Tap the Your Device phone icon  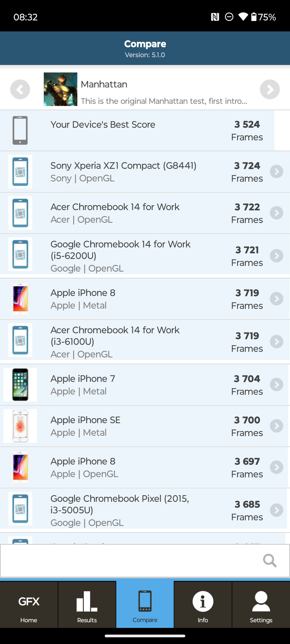(20, 130)
